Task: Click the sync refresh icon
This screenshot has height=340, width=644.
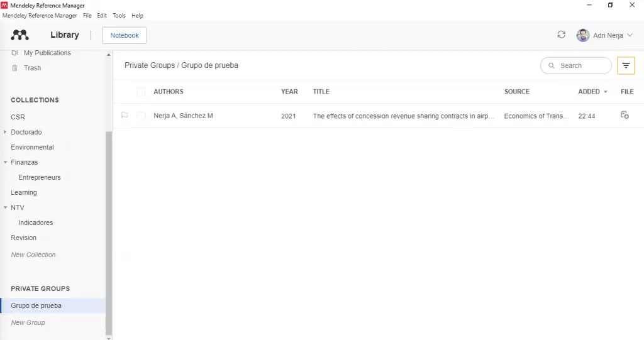Action: pyautogui.click(x=561, y=35)
